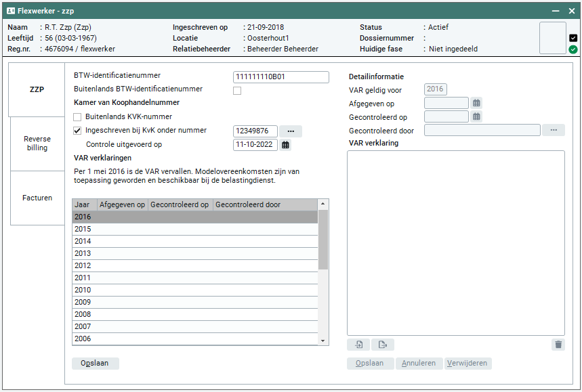Open Gecontroleerd door lookup ellipsis button
Image resolution: width=582 pixels, height=392 pixels.
coord(553,130)
